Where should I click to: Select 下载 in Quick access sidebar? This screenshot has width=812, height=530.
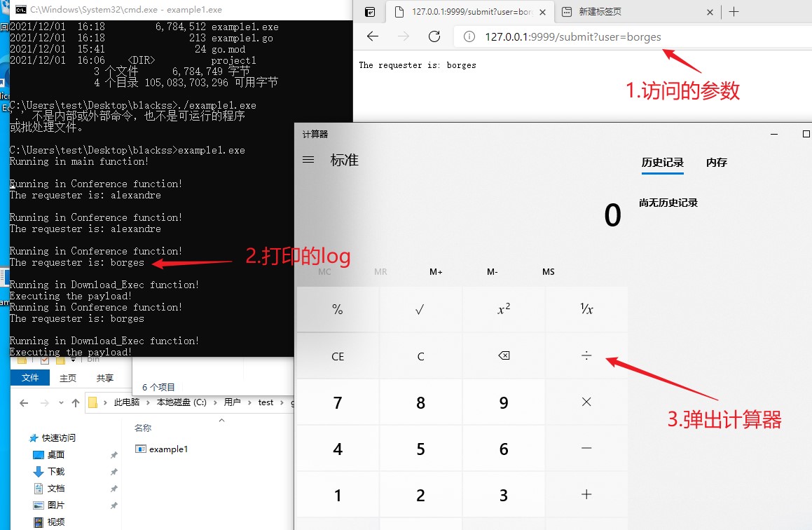56,472
